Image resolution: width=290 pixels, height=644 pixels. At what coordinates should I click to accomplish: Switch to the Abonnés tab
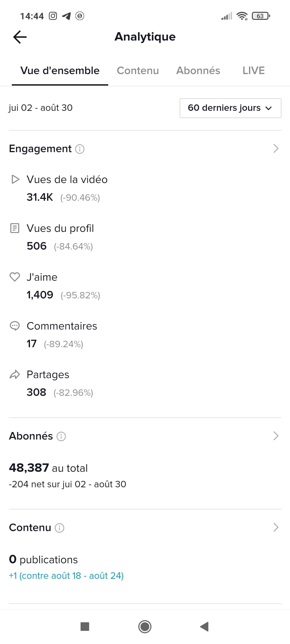(198, 71)
